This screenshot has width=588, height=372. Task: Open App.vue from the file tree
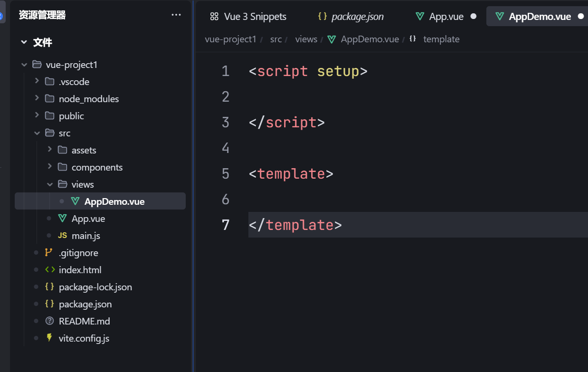pyautogui.click(x=88, y=219)
